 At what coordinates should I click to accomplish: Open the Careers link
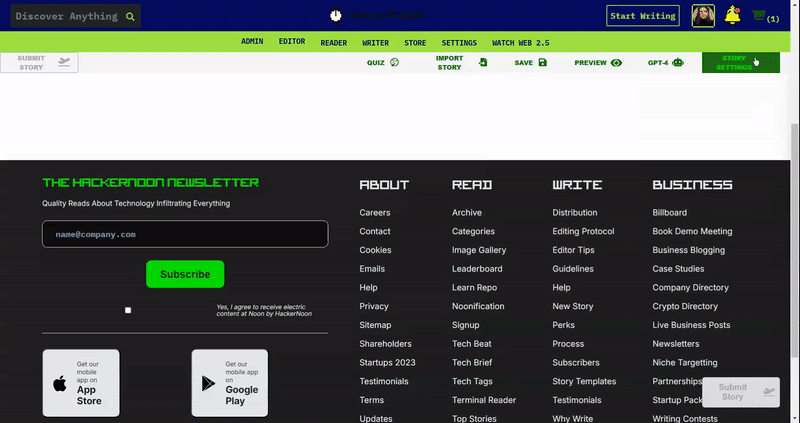coord(374,212)
